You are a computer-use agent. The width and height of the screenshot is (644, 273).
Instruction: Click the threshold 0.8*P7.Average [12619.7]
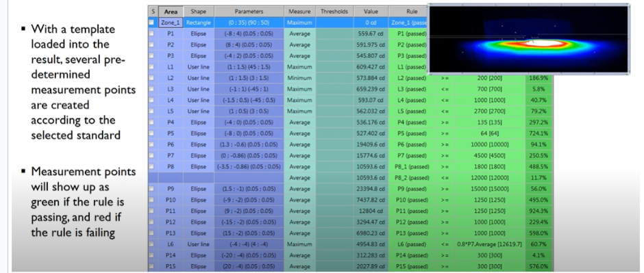(x=489, y=244)
